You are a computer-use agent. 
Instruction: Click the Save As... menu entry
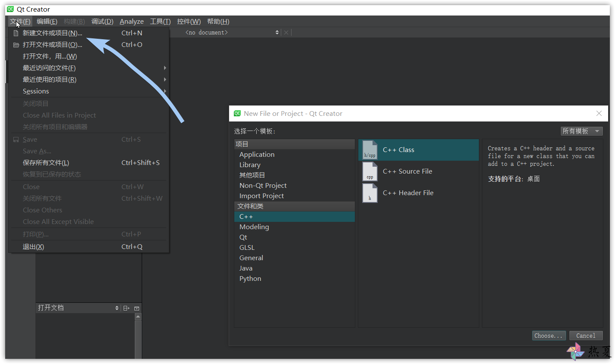click(x=89, y=151)
